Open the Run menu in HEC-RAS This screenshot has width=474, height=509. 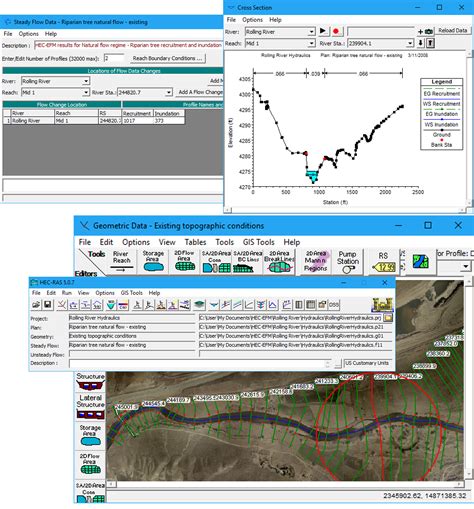pyautogui.click(x=67, y=293)
